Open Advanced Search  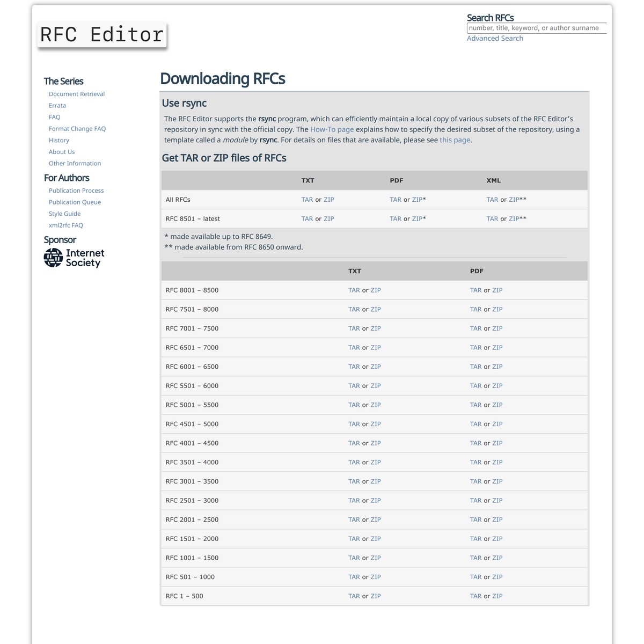point(495,38)
